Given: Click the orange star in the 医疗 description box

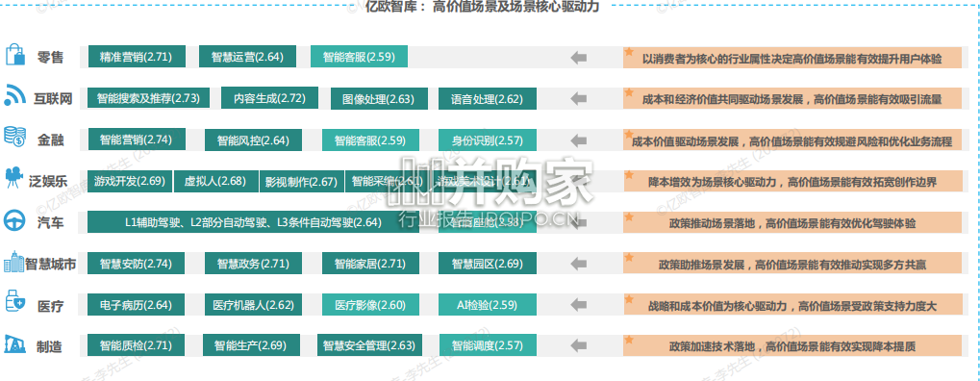Looking at the screenshot, I should [x=629, y=299].
